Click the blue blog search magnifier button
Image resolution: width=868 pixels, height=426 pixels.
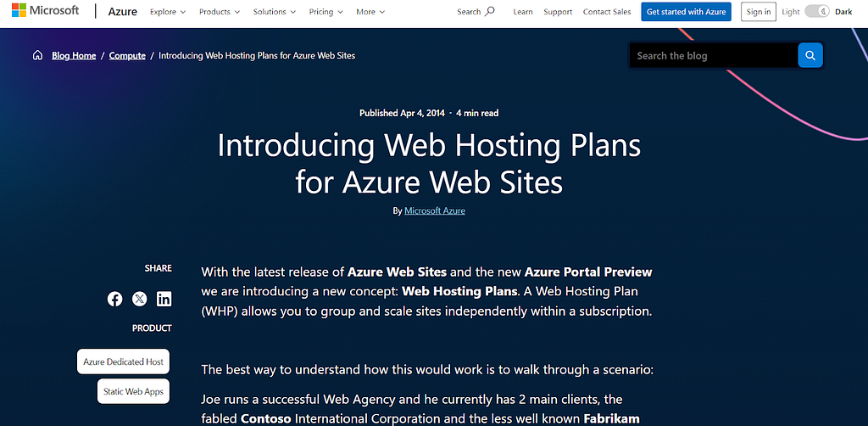(810, 55)
